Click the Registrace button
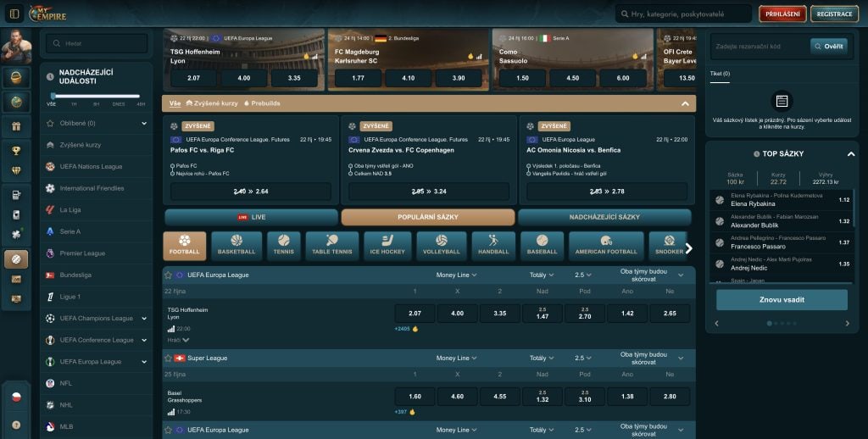Screen dimensions: 868x439 pyautogui.click(x=834, y=14)
